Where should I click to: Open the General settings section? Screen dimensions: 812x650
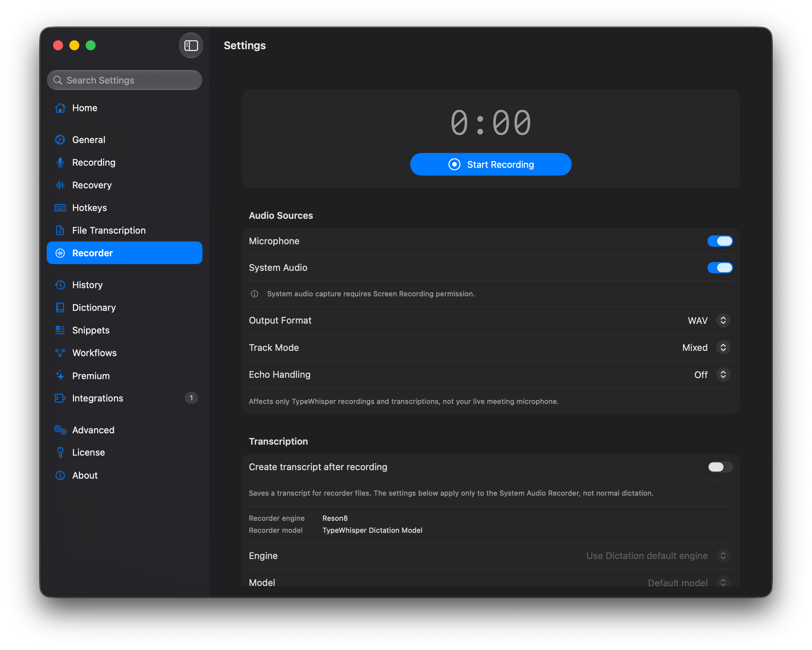click(124, 140)
